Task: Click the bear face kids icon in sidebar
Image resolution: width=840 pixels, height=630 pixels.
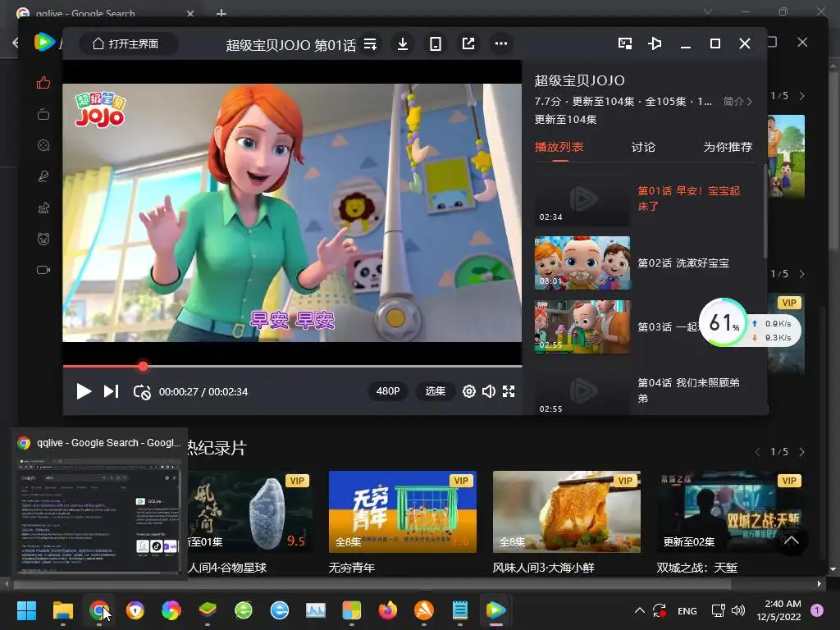Action: 43,239
